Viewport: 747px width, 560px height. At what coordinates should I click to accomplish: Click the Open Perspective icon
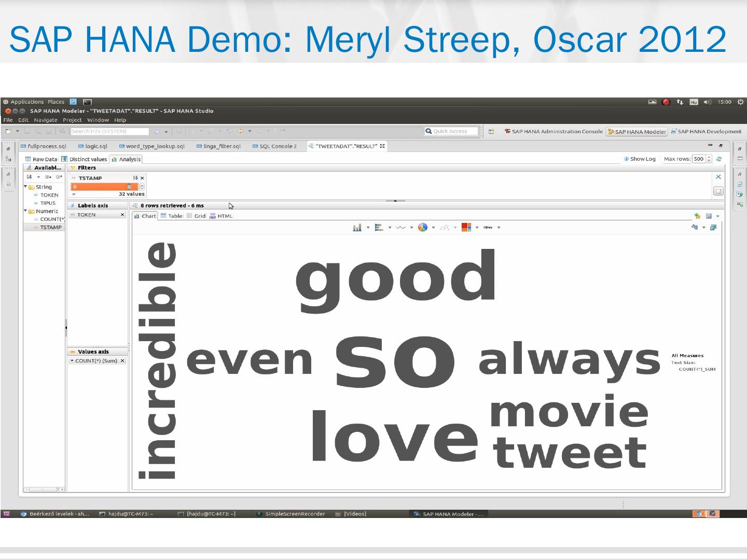(x=491, y=132)
